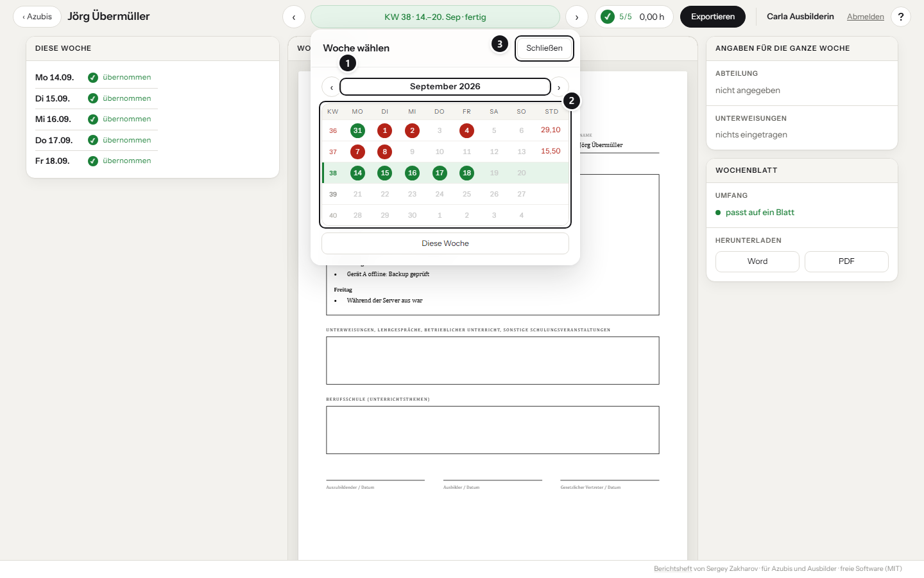Click the 5/5 completion status pill
The height and width of the screenshot is (578, 924).
(634, 17)
